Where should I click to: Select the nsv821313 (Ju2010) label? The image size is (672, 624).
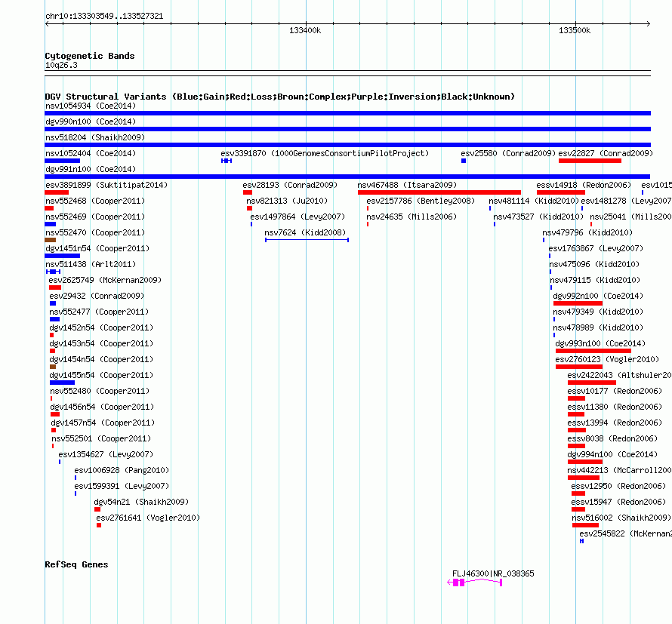pos(287,201)
